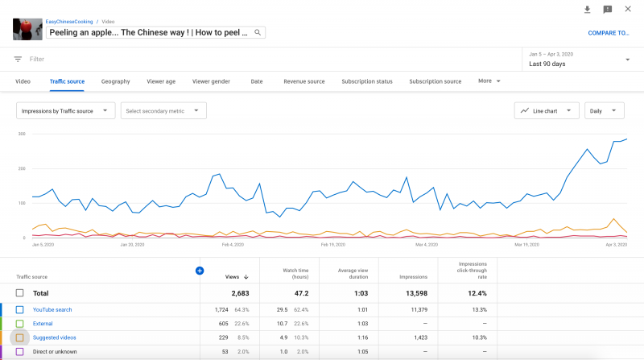Toggle the YouTube search checkbox
The image size is (644, 360).
[20, 309]
